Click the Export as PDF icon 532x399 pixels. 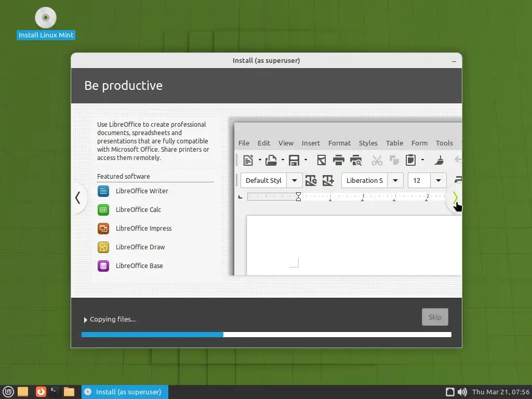(x=321, y=160)
